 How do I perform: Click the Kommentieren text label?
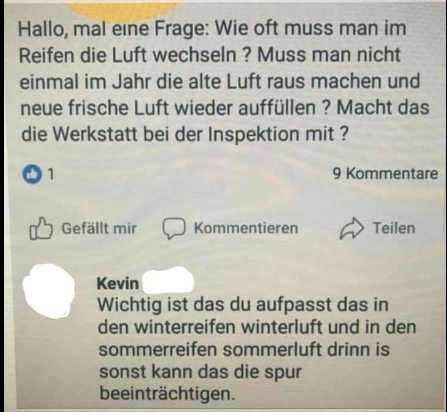tap(246, 228)
